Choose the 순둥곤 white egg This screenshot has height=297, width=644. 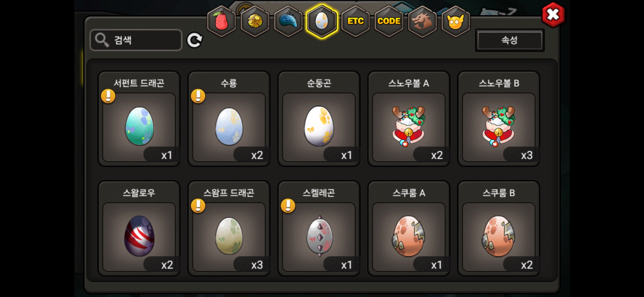point(319,119)
